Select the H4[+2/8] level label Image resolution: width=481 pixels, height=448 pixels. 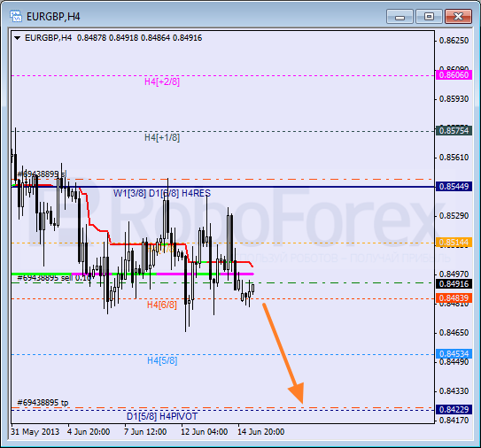[x=162, y=81]
